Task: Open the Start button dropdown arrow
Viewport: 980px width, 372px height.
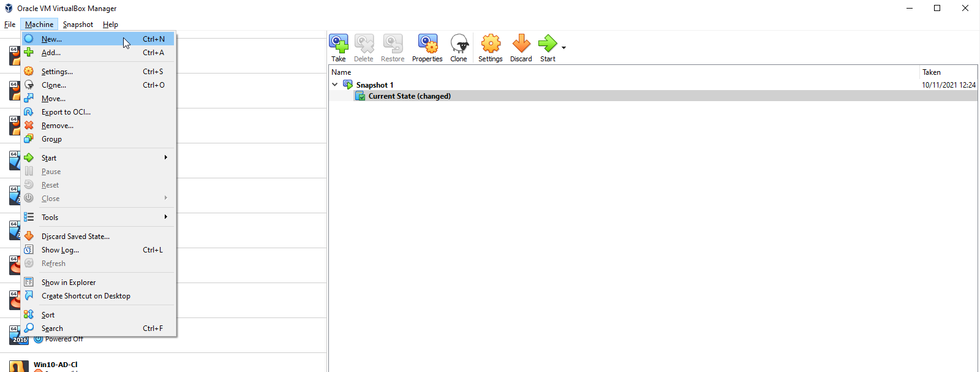Action: click(x=563, y=47)
